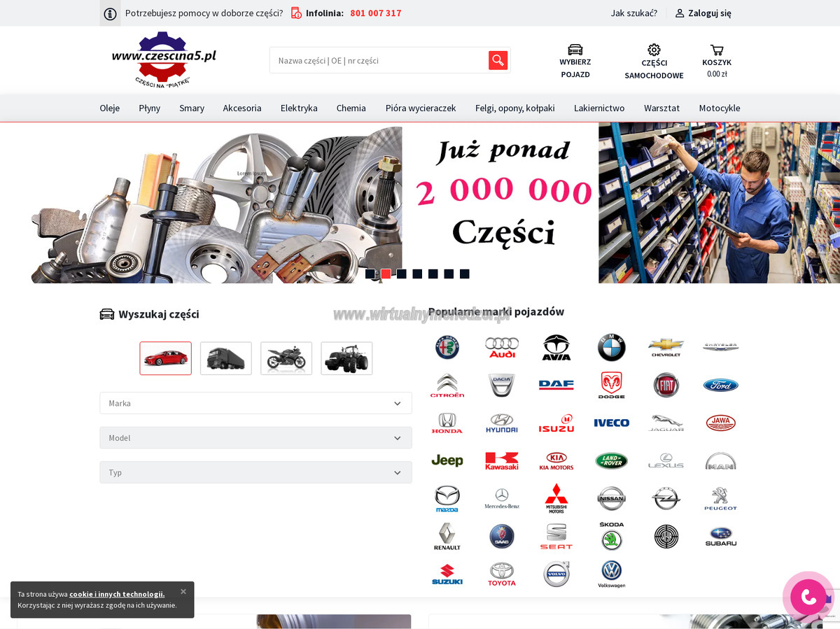The height and width of the screenshot is (629, 840).
Task: Pick the Suzuki brand logo
Action: [x=447, y=574]
